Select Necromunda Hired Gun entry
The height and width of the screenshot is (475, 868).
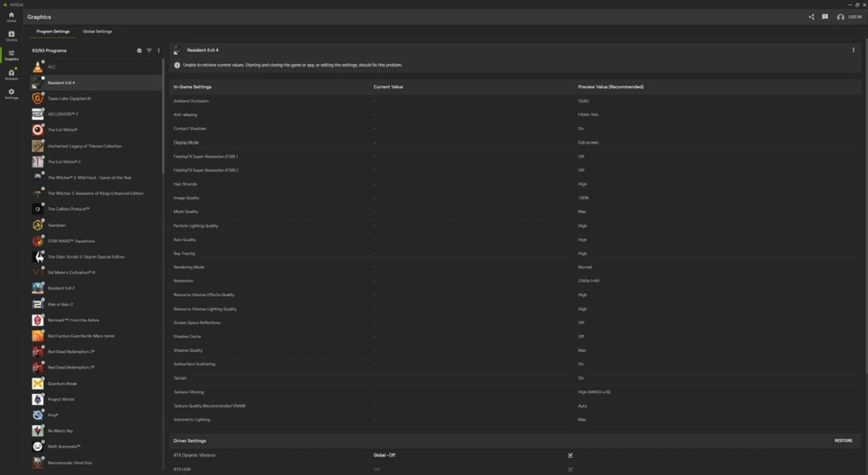(96, 463)
